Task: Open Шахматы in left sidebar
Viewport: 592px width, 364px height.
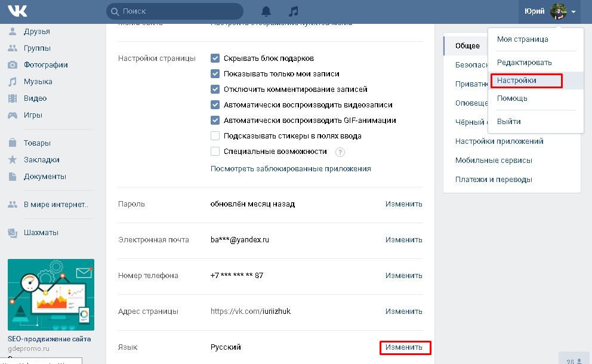Action: pyautogui.click(x=41, y=233)
